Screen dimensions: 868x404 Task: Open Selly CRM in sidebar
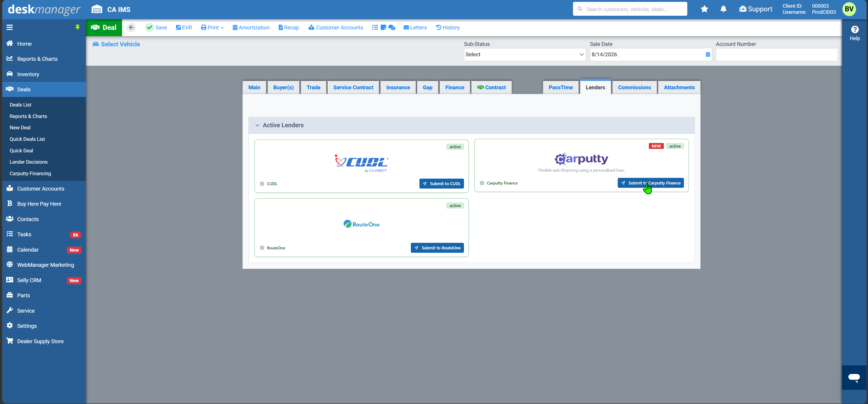pyautogui.click(x=44, y=280)
